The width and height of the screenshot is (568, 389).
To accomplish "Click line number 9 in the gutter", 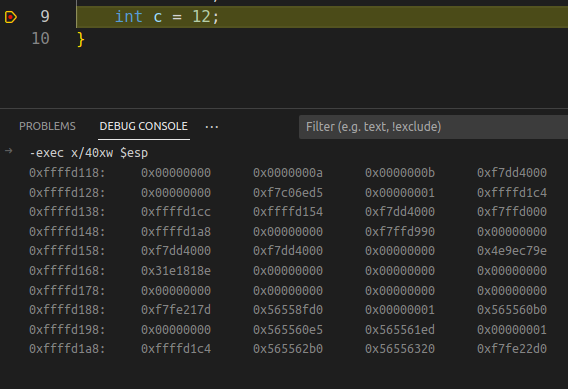I will (x=45, y=17).
